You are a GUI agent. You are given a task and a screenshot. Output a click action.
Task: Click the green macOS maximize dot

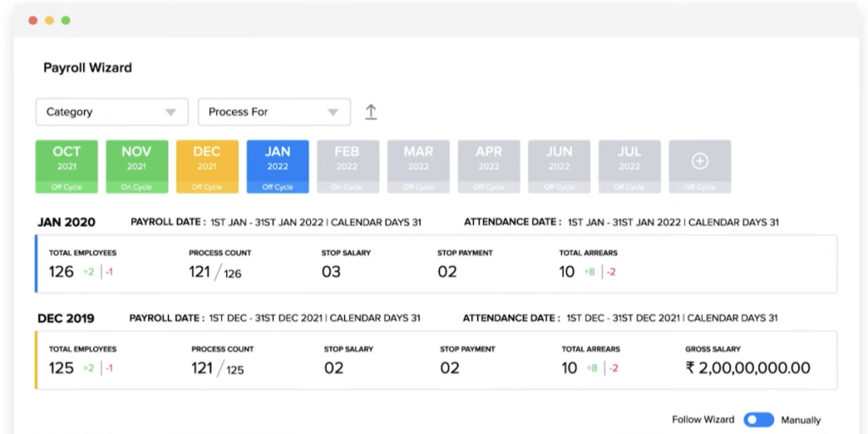(x=66, y=19)
